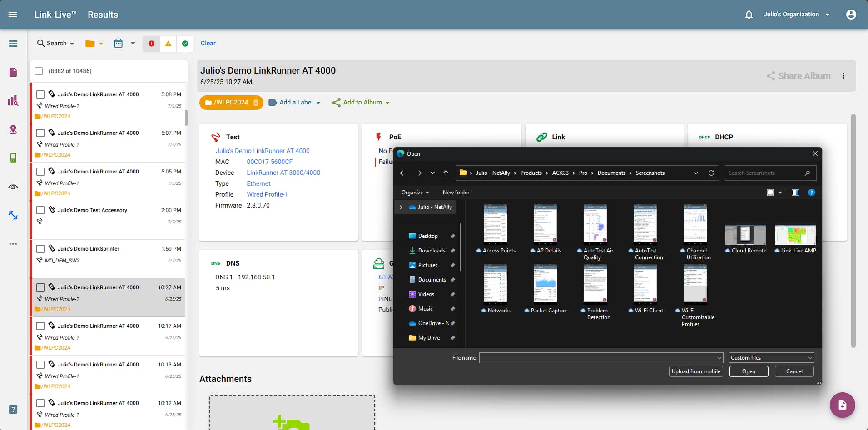Open the hamburger navigation menu

pyautogui.click(x=13, y=14)
